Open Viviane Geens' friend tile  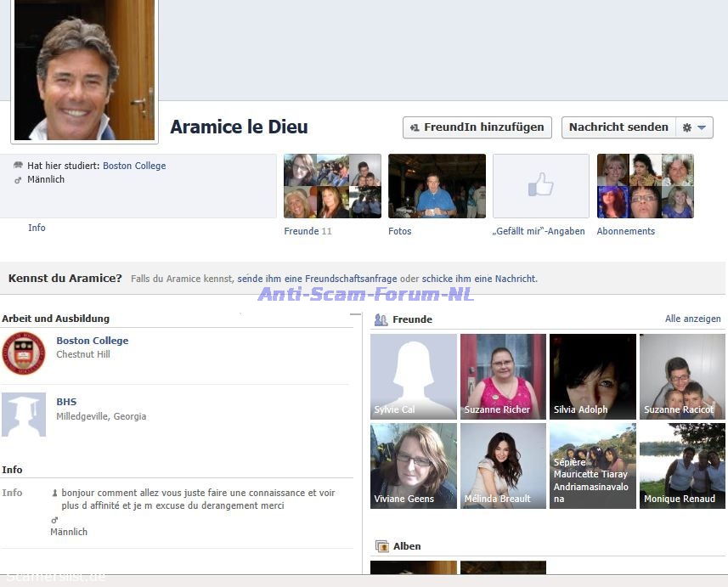click(413, 466)
